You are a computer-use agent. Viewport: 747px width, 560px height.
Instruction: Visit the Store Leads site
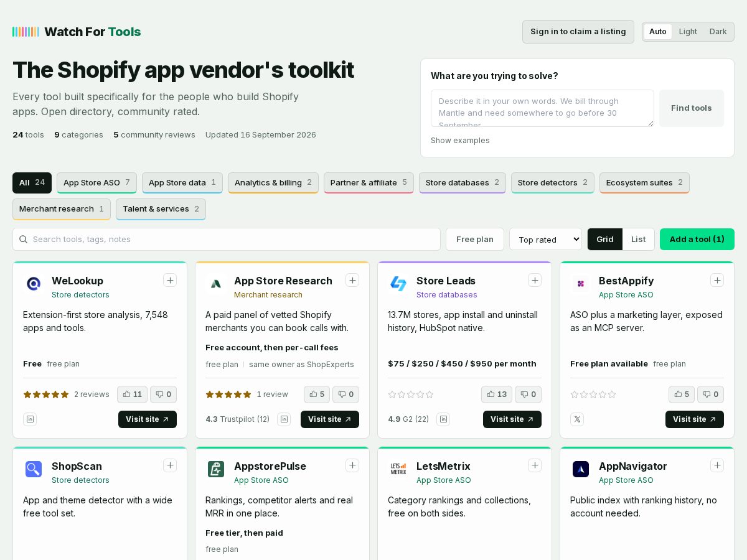point(512,419)
